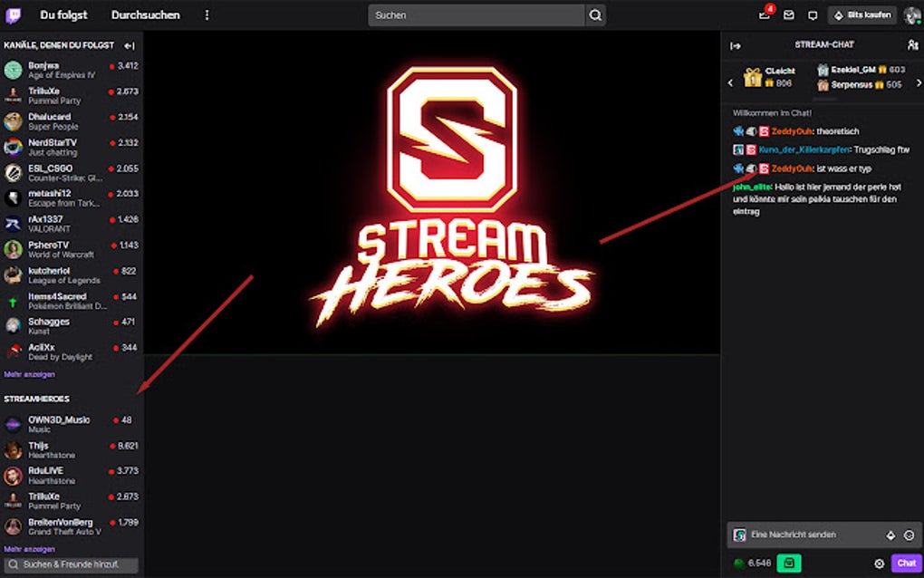Click the Bits diamond icon in chat input

coord(890,535)
